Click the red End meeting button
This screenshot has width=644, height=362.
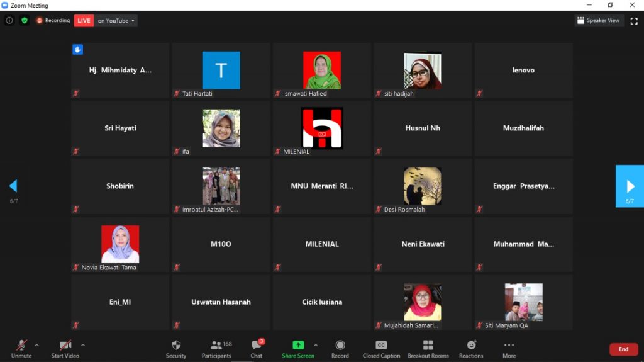623,349
